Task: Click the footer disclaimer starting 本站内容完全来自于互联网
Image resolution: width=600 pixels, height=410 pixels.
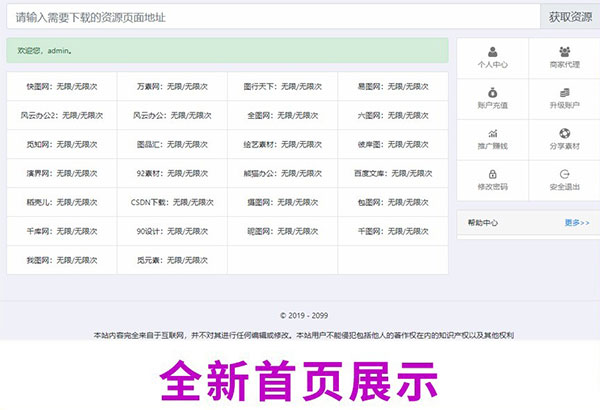Action: [x=304, y=335]
